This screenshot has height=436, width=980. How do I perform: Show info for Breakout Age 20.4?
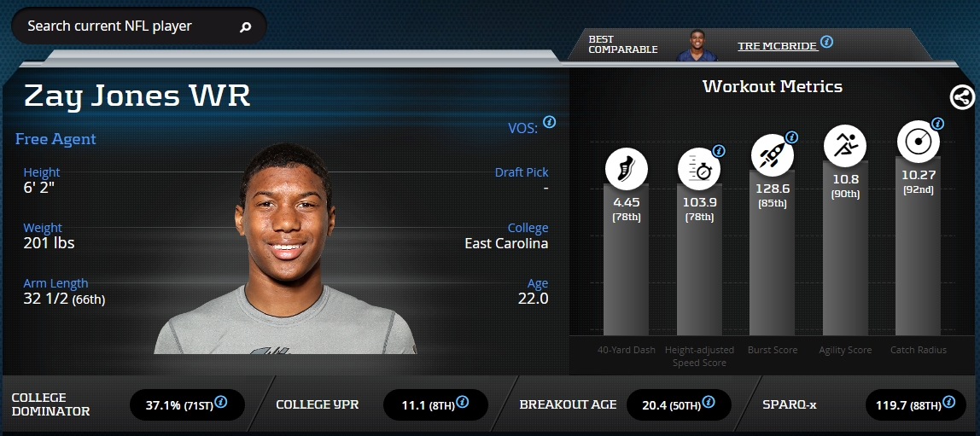coord(709,402)
